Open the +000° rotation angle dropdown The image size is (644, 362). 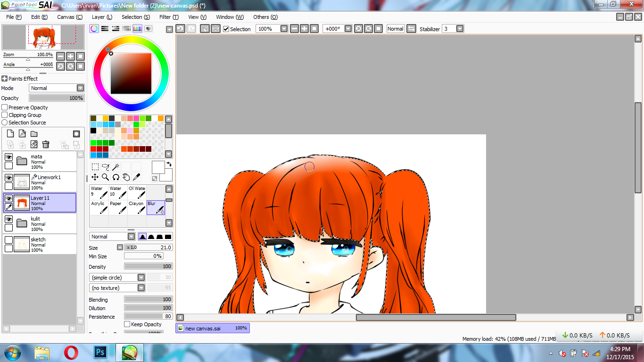(348, 29)
